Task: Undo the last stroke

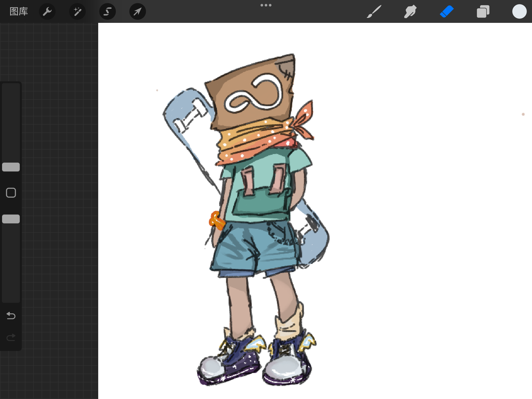Action: pyautogui.click(x=11, y=316)
